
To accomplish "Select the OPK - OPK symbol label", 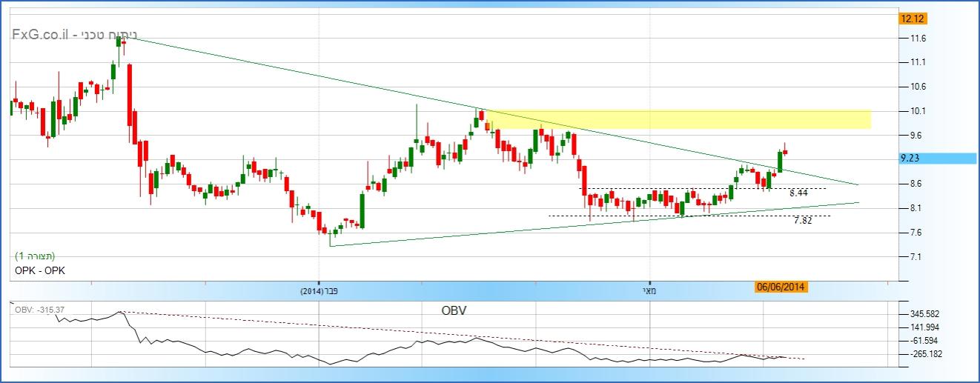I will click(39, 270).
